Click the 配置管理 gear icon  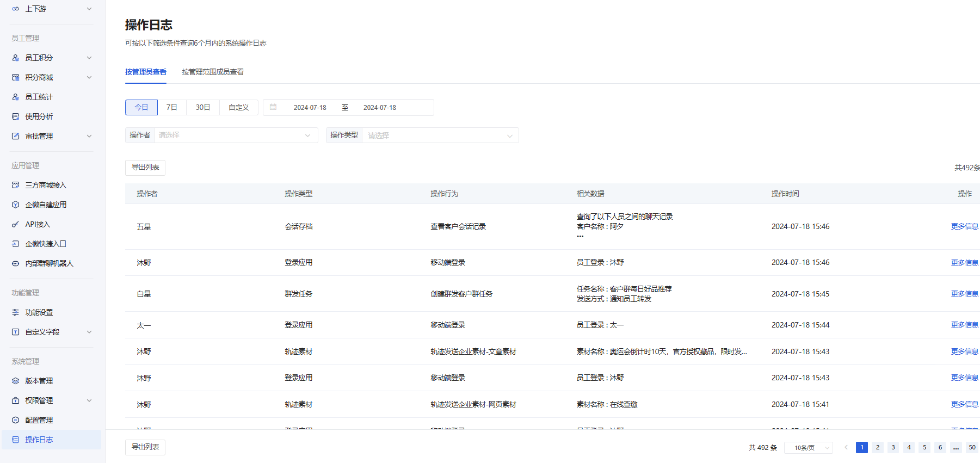pyautogui.click(x=15, y=420)
